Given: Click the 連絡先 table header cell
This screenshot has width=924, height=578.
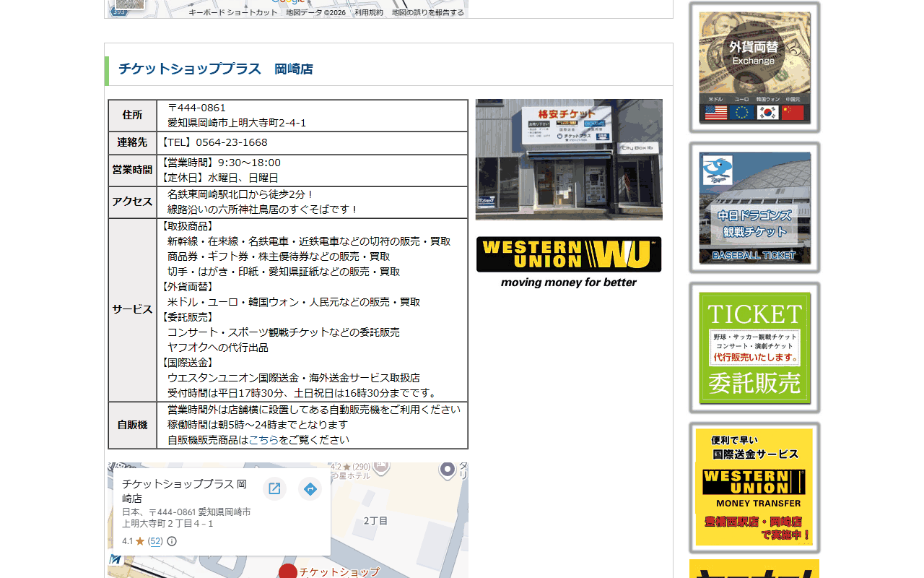Looking at the screenshot, I should pyautogui.click(x=132, y=143).
